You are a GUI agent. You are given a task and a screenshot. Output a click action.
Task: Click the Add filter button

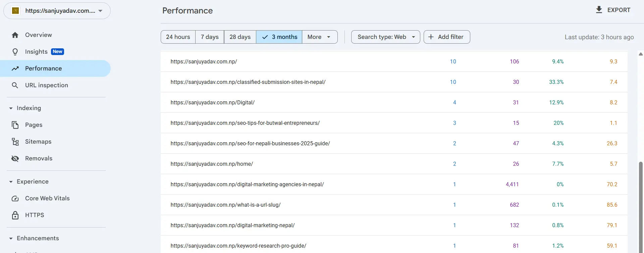446,37
